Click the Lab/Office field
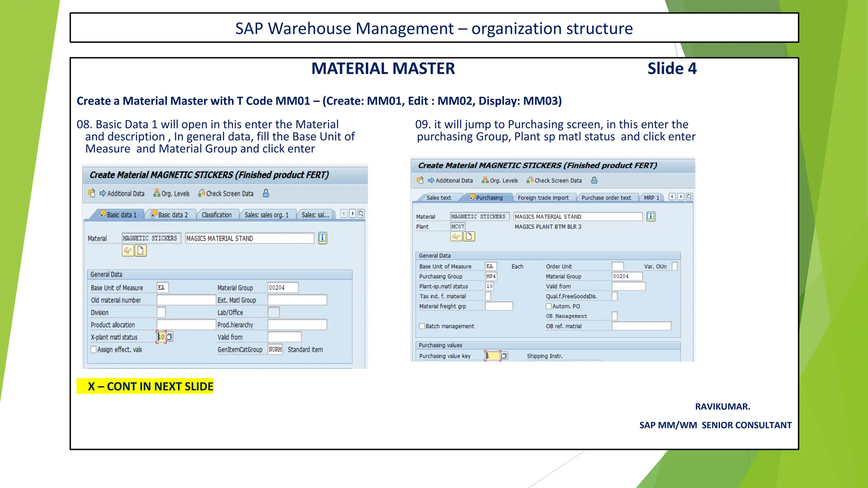Image resolution: width=868 pixels, height=488 pixels. coord(274,312)
